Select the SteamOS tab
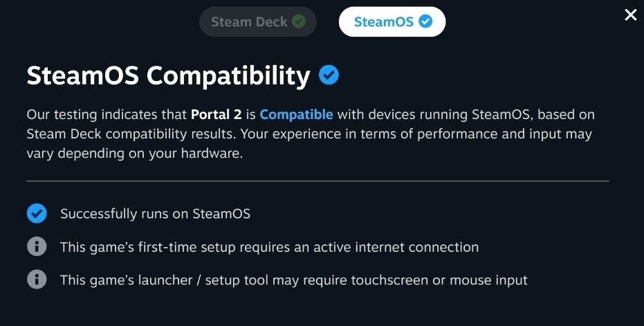 click(392, 21)
